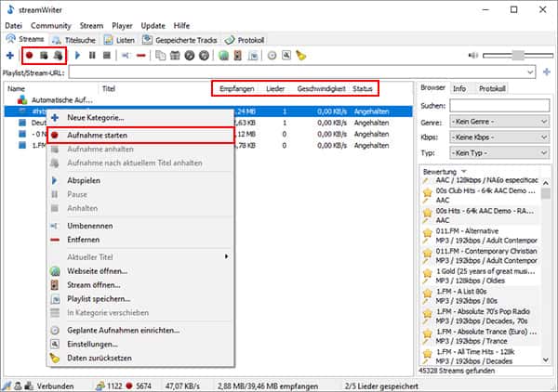This screenshot has width=558, height=392.
Task: Click the table grid toolbar icon beside the copy icon
Action: tap(175, 56)
